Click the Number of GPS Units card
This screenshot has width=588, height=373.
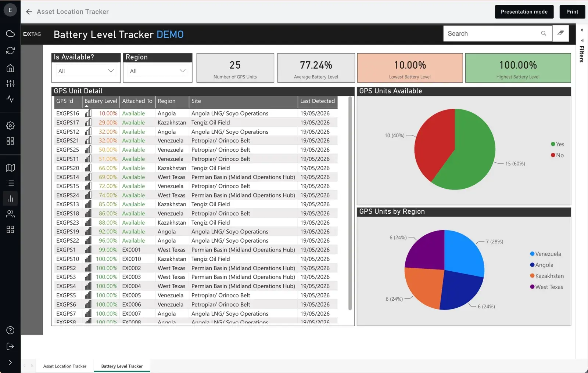point(235,68)
